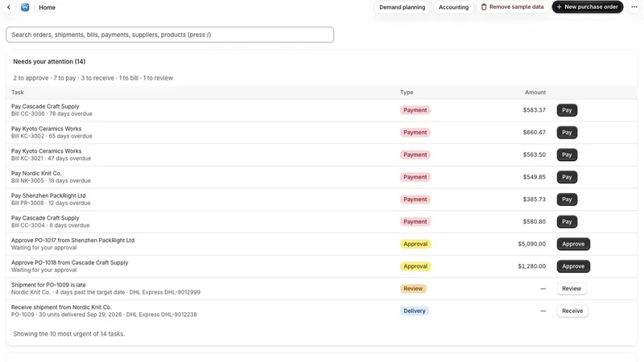Screen dimensions: 644x362
Task: Select 'Approve PO-1017 from Shenzhen PackRight Ltd' title
Action: coord(72,240)
